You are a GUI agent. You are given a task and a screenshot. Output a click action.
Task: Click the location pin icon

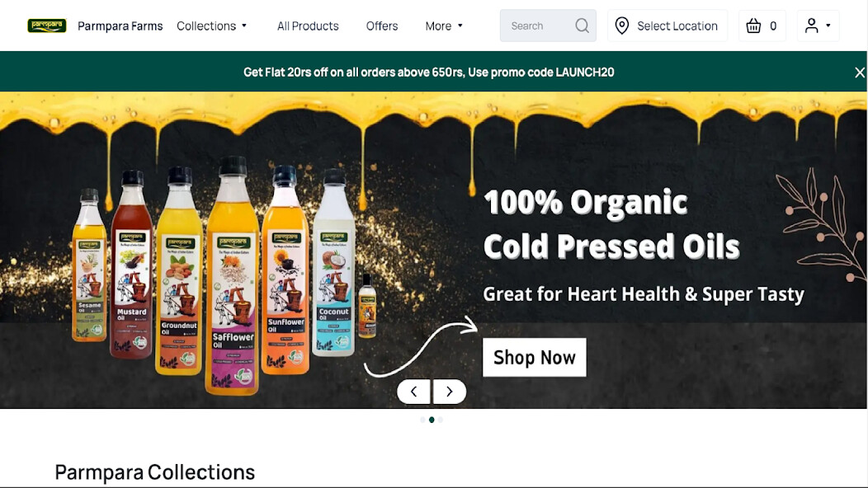[x=622, y=26]
